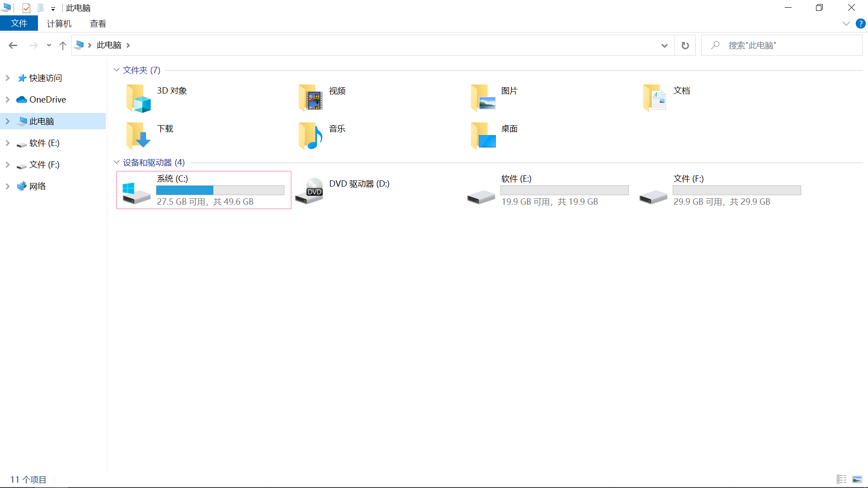Expand 快速访问 in navigation tree
The image size is (868, 488).
(8, 78)
